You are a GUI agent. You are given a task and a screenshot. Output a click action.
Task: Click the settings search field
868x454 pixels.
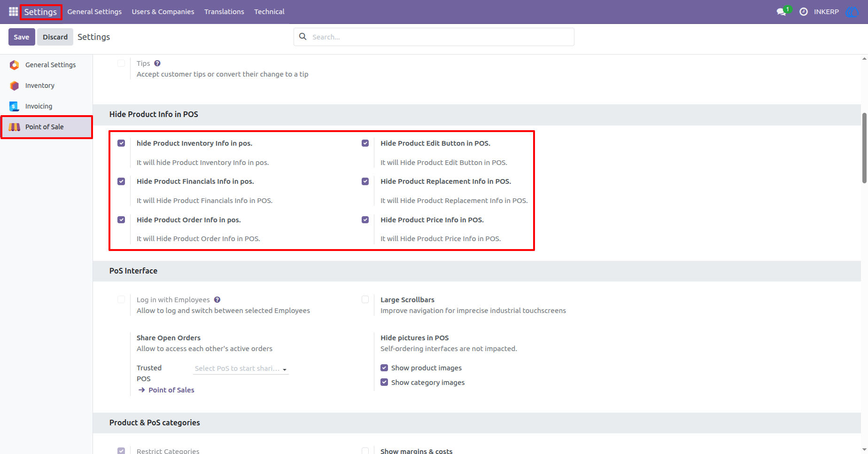(434, 37)
